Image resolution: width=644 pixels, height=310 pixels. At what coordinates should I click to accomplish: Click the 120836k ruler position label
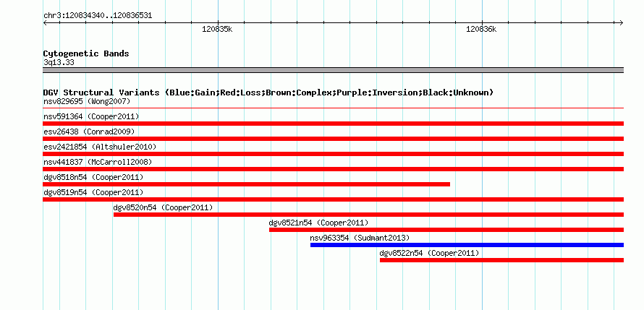(481, 29)
